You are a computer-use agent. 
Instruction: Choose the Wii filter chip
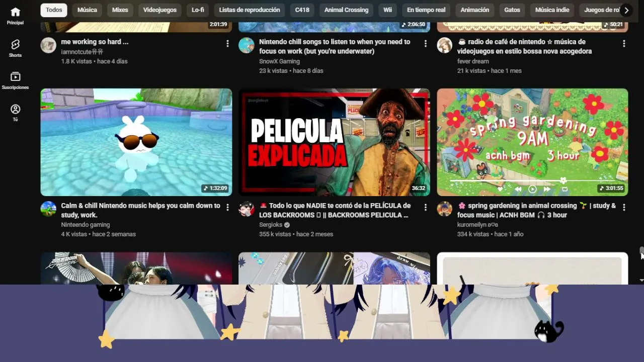387,10
